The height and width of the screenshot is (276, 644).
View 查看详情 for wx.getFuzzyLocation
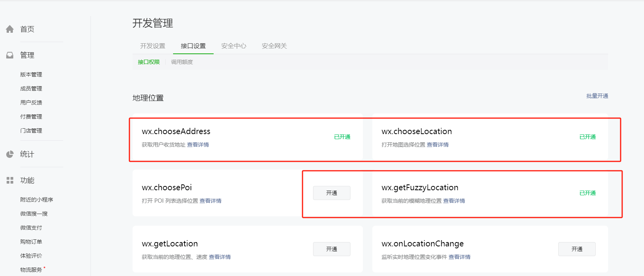click(454, 201)
